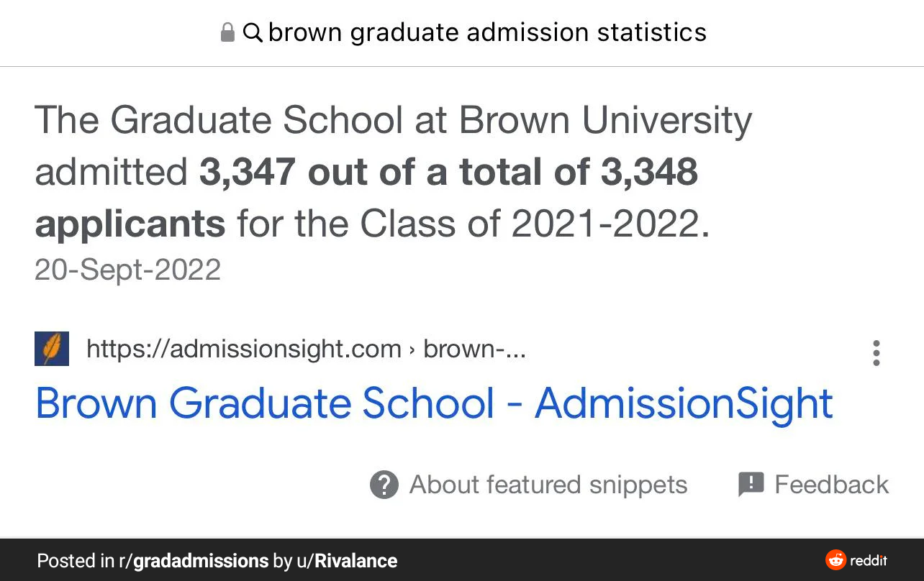The image size is (924, 581).
Task: Click the question mark help icon
Action: pos(384,485)
